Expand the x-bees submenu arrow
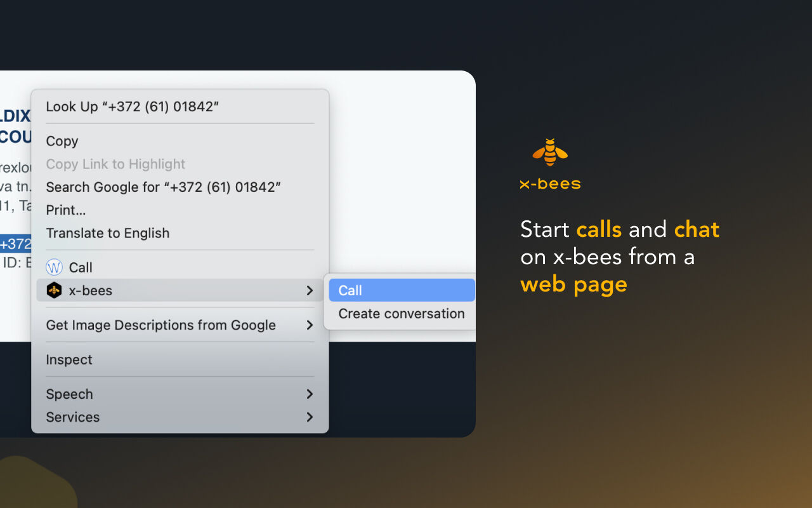 pos(310,290)
